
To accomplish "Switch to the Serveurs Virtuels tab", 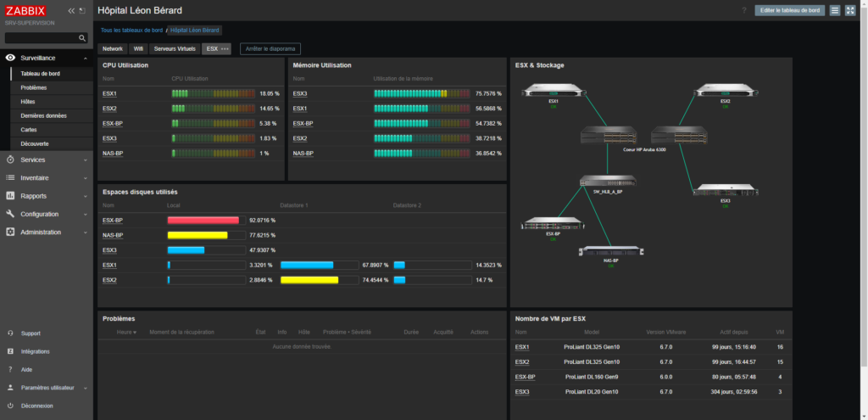I will coord(175,49).
